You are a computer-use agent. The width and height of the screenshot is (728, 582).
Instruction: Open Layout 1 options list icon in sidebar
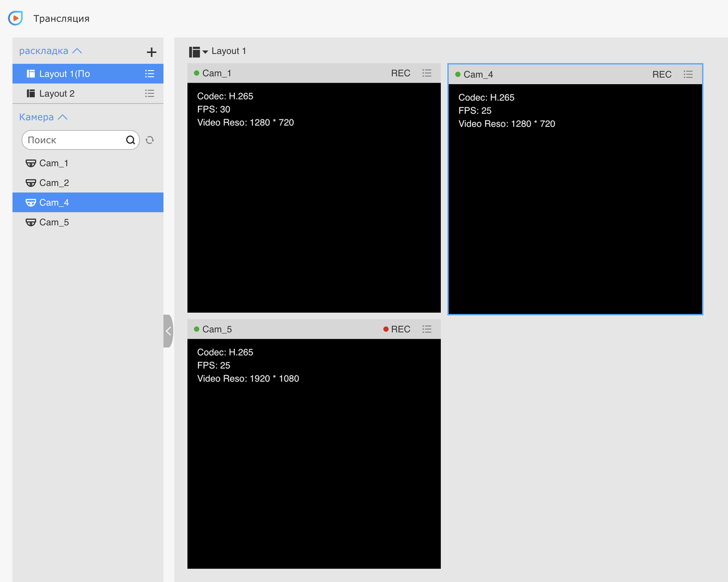click(150, 74)
